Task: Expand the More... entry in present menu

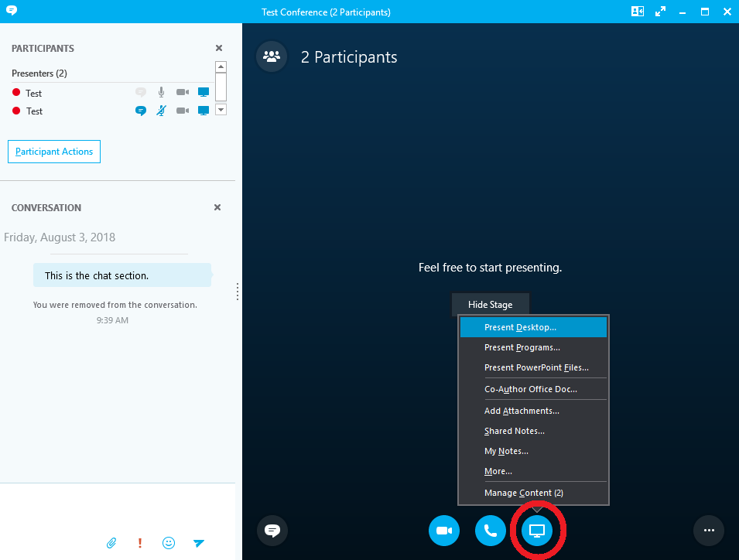Action: point(498,471)
